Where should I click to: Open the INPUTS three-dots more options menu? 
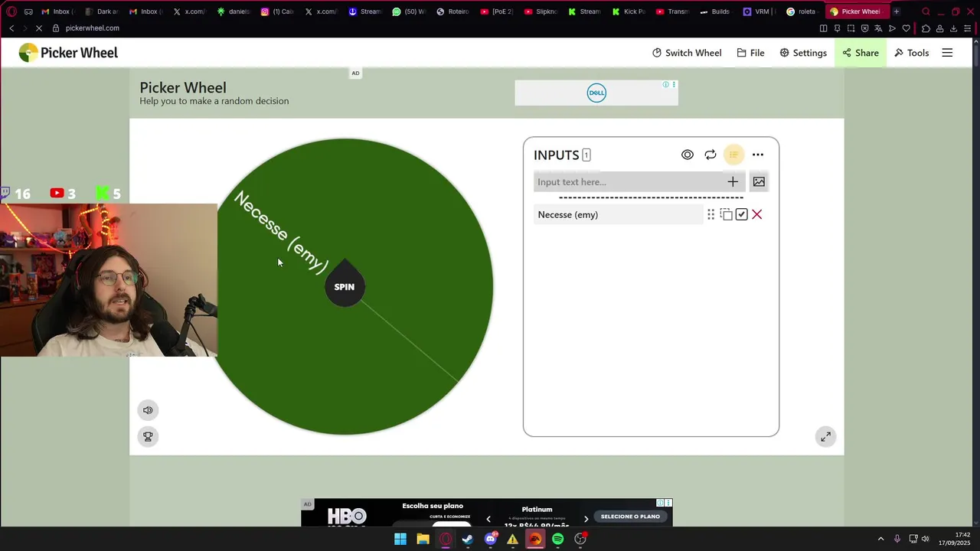758,155
